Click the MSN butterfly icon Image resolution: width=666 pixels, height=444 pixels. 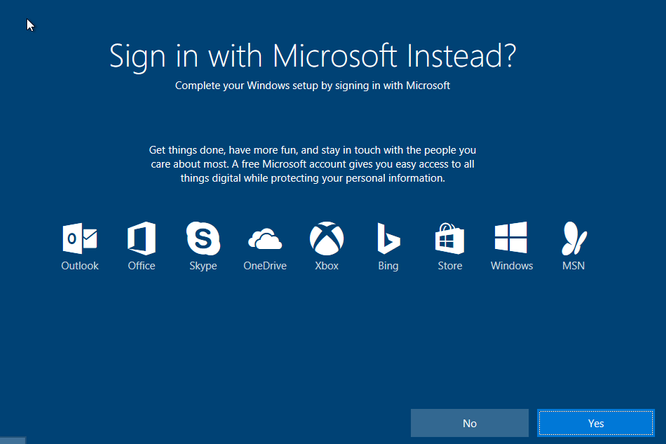point(573,238)
